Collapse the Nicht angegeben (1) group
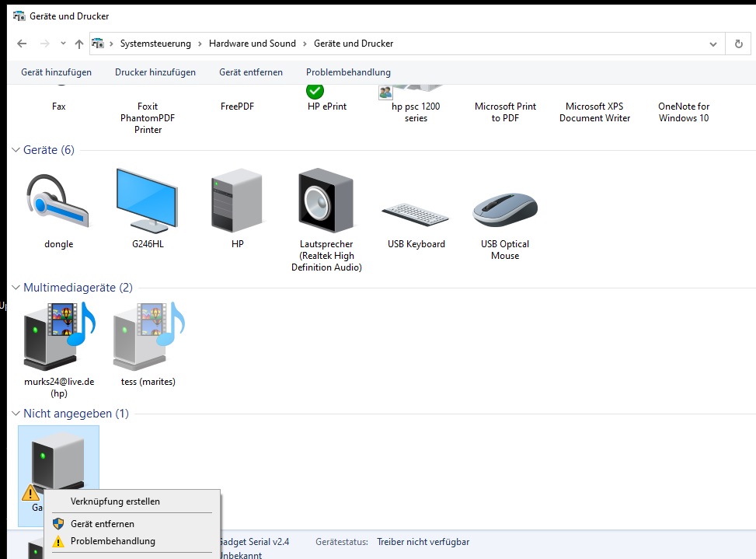The height and width of the screenshot is (559, 756). tap(16, 414)
